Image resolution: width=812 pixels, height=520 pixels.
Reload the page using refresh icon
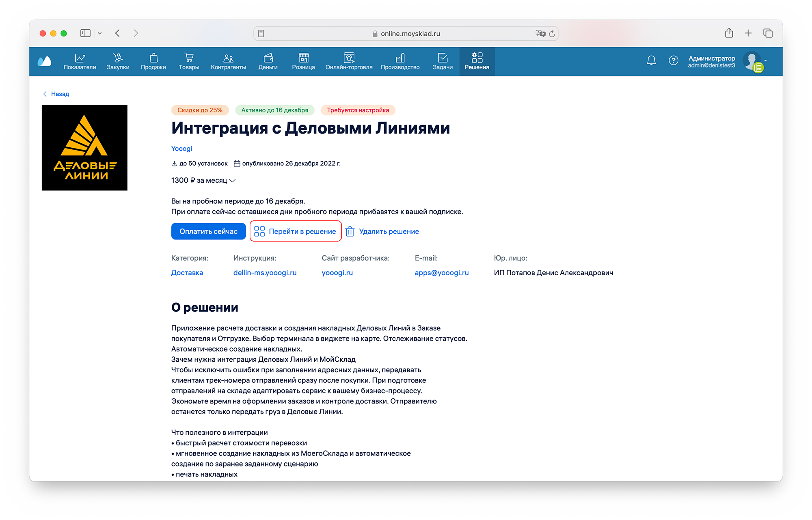pos(552,34)
